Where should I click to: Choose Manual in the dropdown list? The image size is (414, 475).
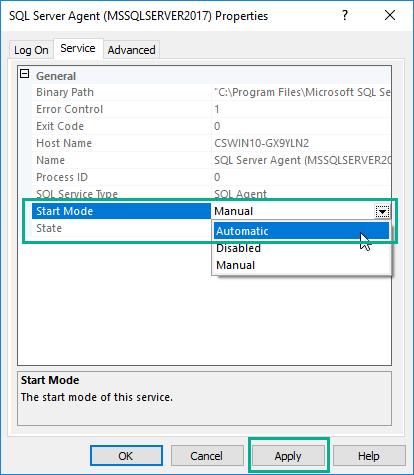click(301, 265)
